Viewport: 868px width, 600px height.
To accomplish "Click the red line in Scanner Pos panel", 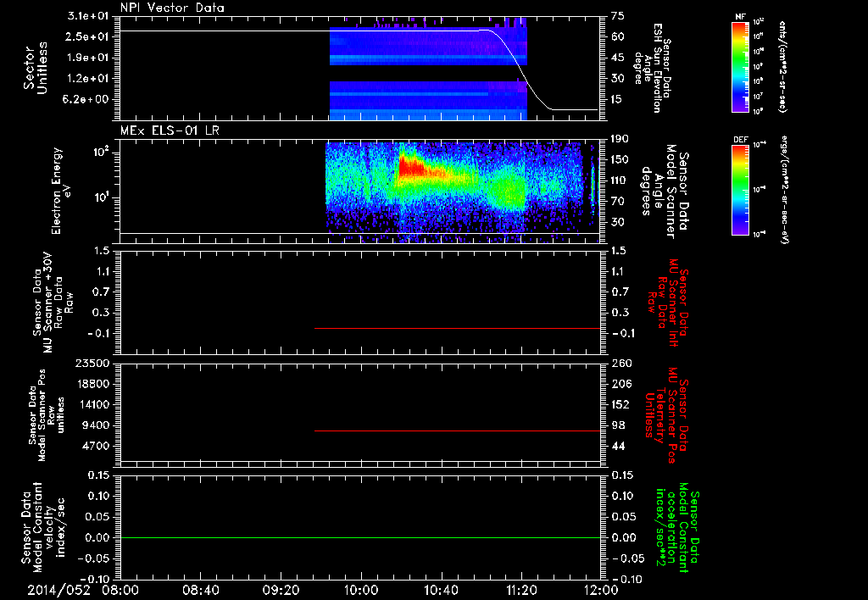I will click(x=457, y=431).
